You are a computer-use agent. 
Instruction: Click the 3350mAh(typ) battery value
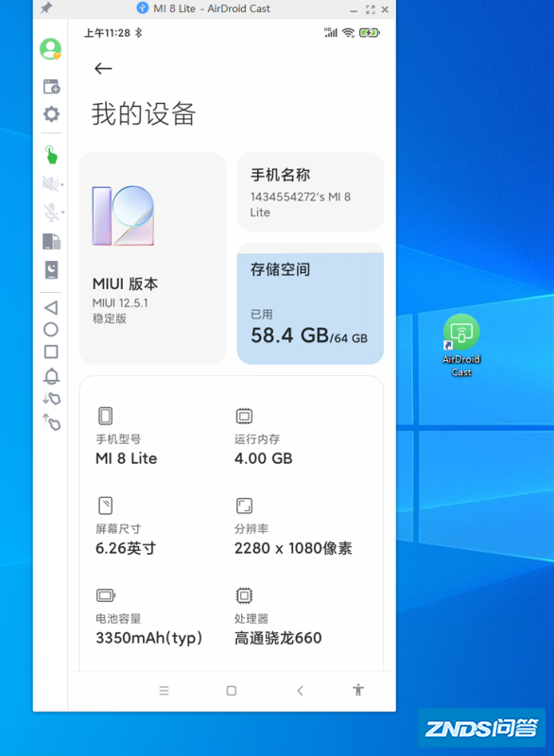149,638
